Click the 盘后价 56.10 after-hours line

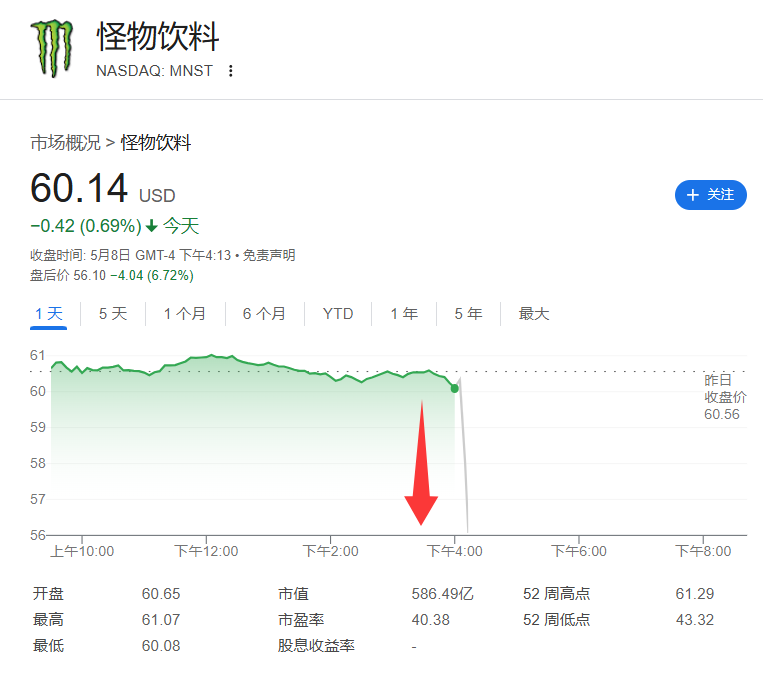click(x=112, y=275)
